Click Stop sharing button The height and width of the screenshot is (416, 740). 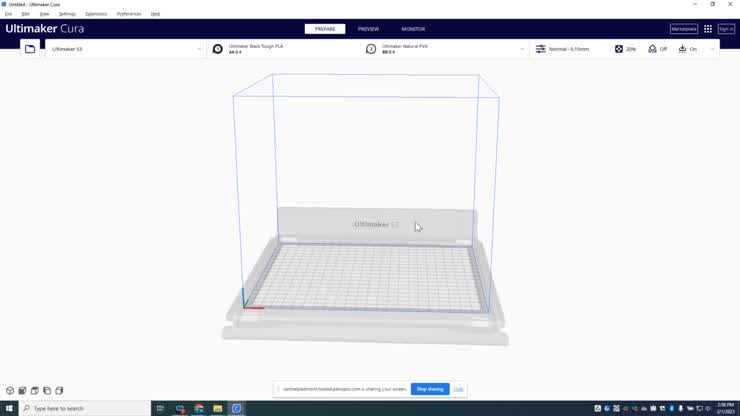coord(430,389)
